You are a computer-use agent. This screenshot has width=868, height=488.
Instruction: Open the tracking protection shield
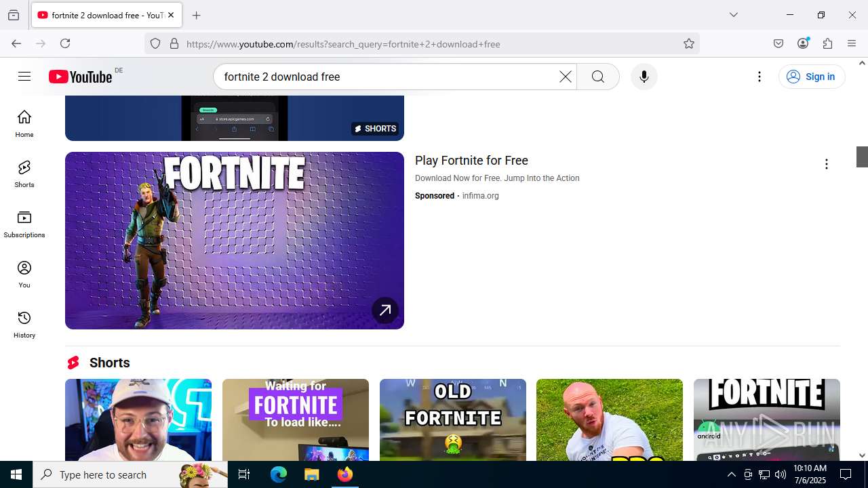155,43
